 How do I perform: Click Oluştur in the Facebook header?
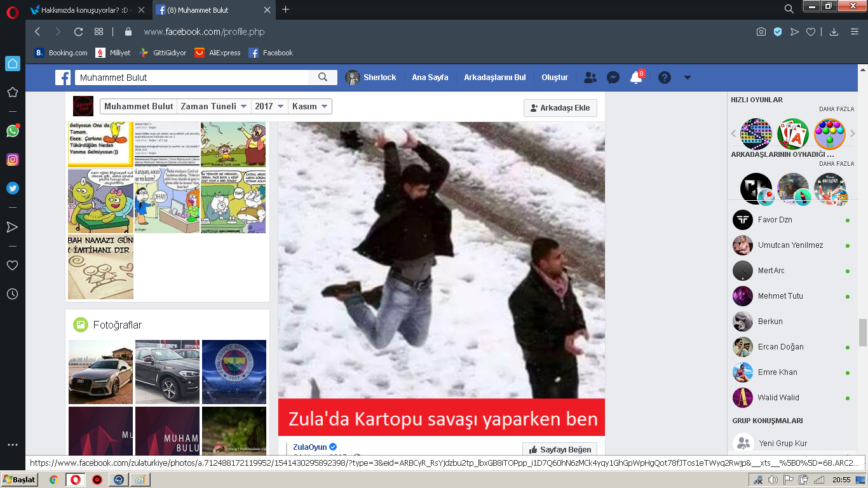tap(555, 78)
